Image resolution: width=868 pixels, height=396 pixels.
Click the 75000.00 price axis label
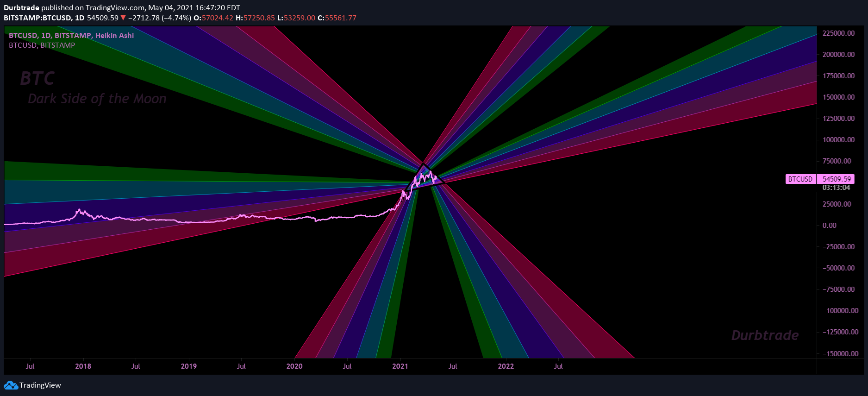tap(837, 161)
